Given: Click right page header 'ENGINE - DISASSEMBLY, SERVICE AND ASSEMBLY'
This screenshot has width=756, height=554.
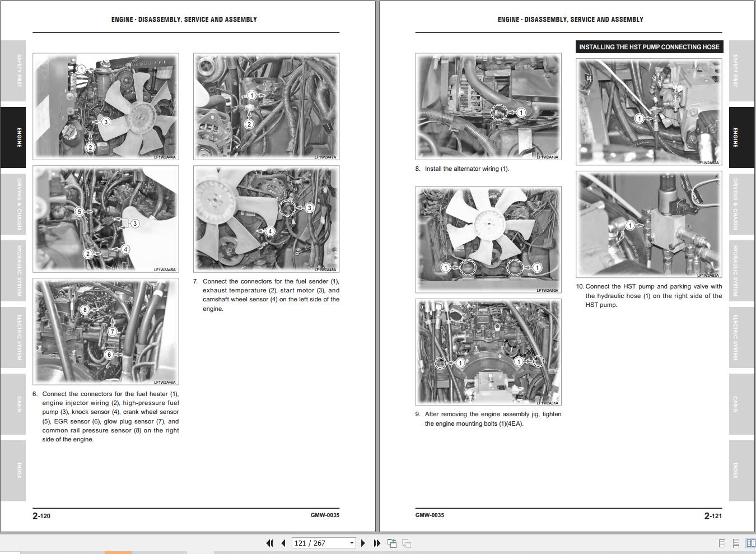Looking at the screenshot, I should (x=570, y=19).
